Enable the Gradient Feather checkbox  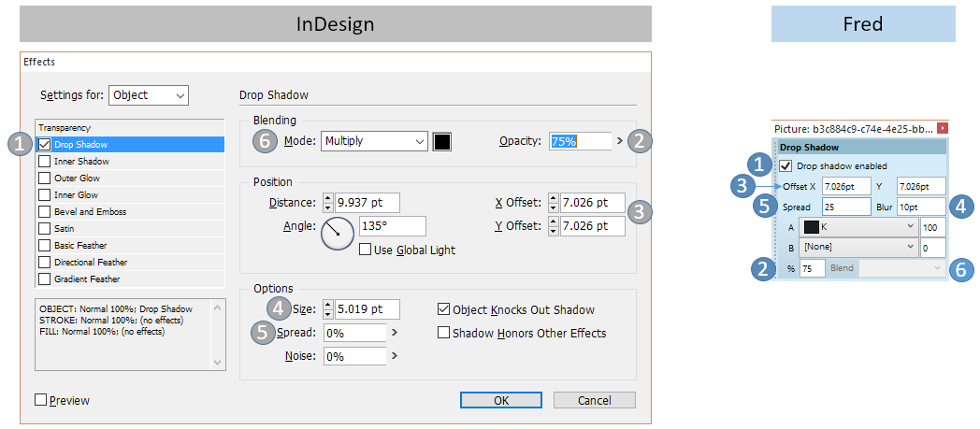[44, 279]
